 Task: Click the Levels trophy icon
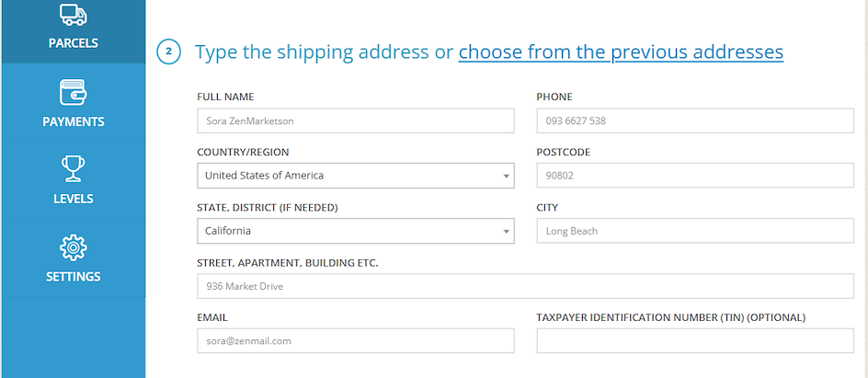pos(73,169)
